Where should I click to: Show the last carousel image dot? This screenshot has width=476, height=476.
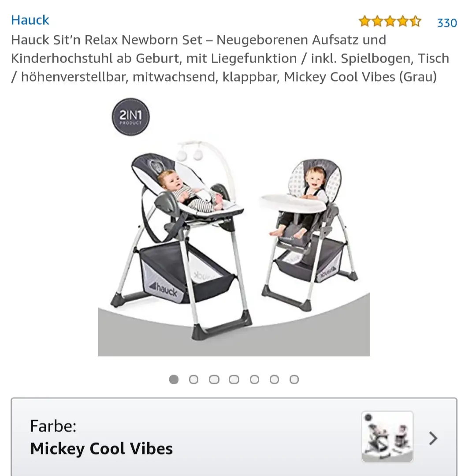coord(294,379)
